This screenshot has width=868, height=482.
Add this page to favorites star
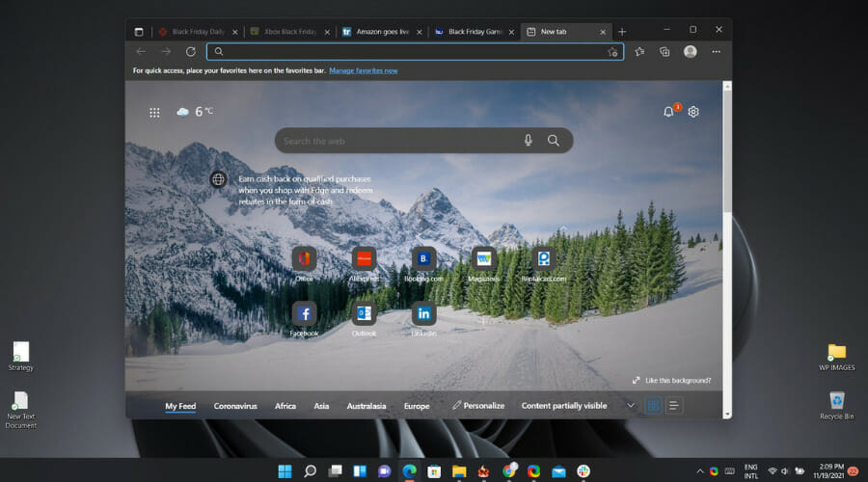(x=612, y=52)
